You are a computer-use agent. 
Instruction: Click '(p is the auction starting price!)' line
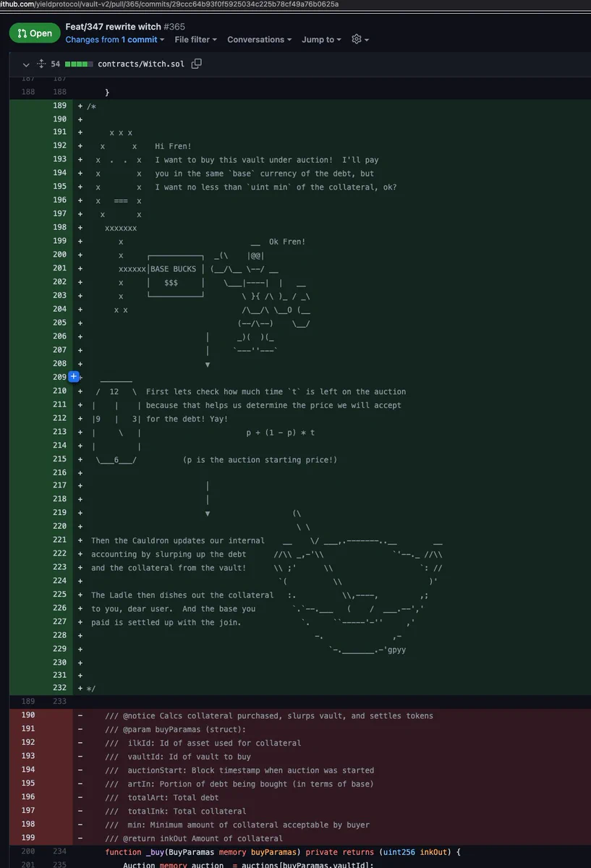tap(260, 459)
